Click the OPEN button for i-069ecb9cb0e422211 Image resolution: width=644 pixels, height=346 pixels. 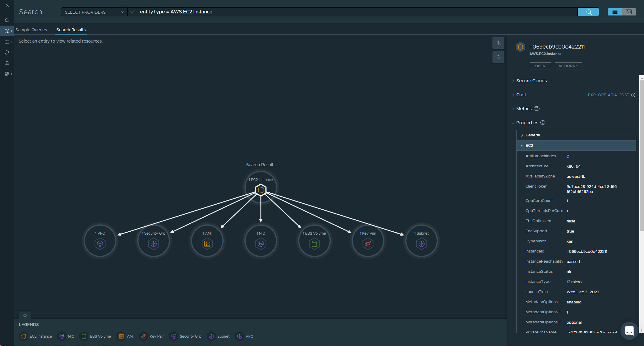click(x=540, y=66)
